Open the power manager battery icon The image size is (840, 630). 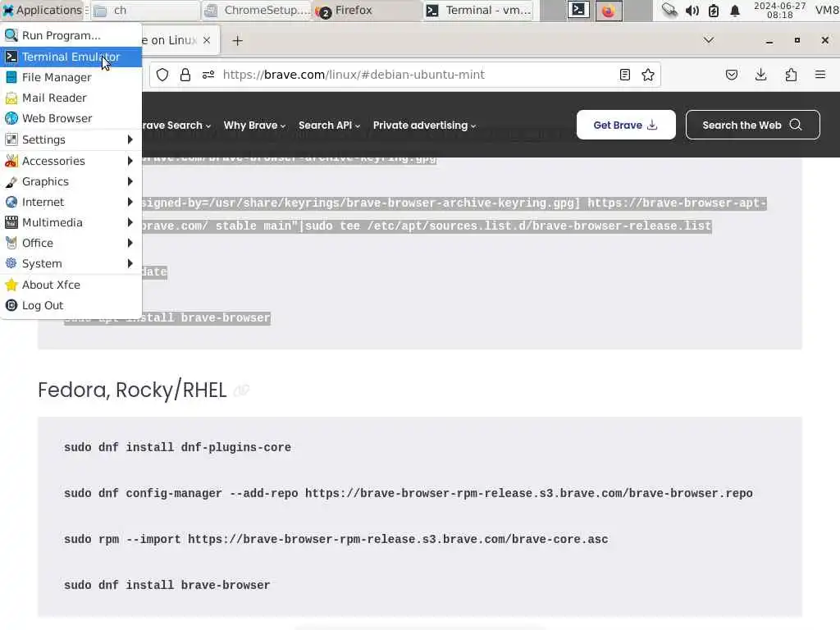coord(714,10)
